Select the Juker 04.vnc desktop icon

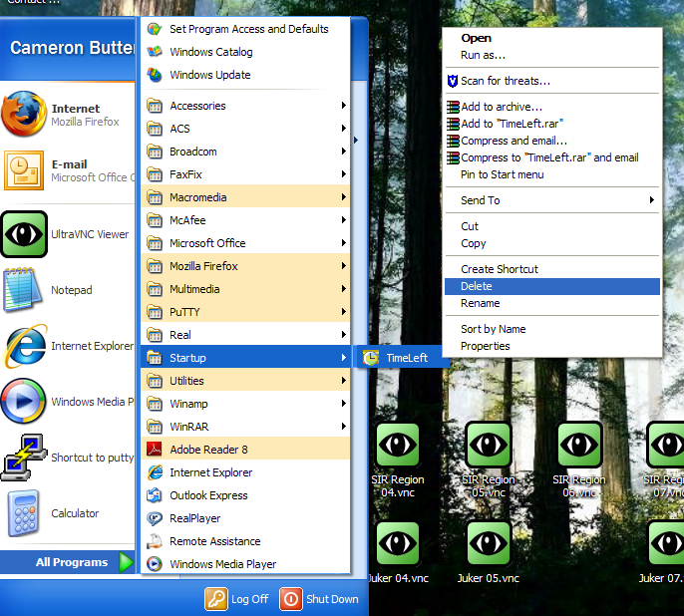[x=398, y=553]
